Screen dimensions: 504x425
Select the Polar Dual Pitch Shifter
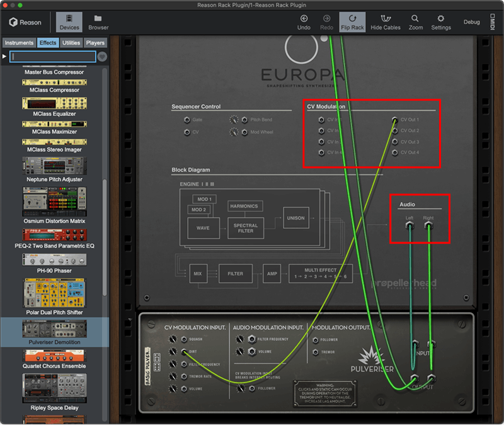pos(54,297)
